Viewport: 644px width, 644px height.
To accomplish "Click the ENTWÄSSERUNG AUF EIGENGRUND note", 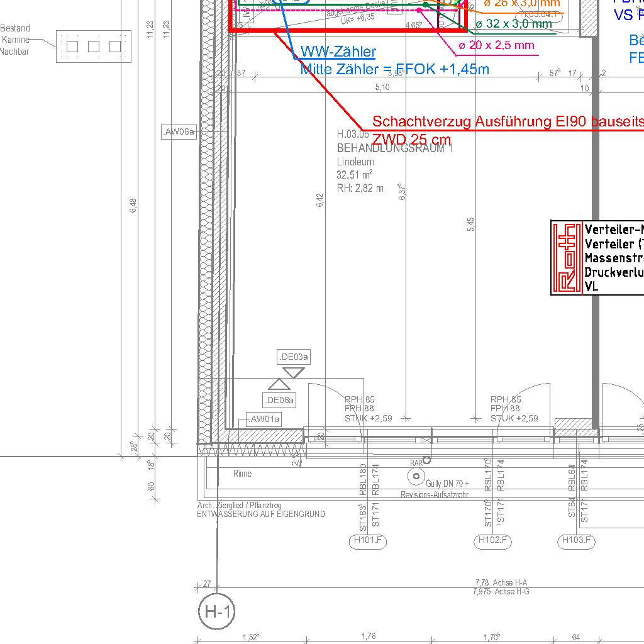I will click(261, 514).
